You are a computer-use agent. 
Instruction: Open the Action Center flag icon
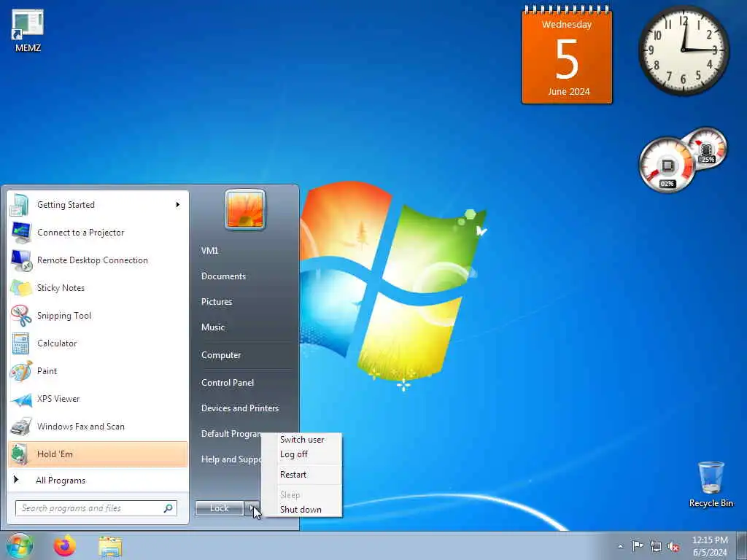637,545
